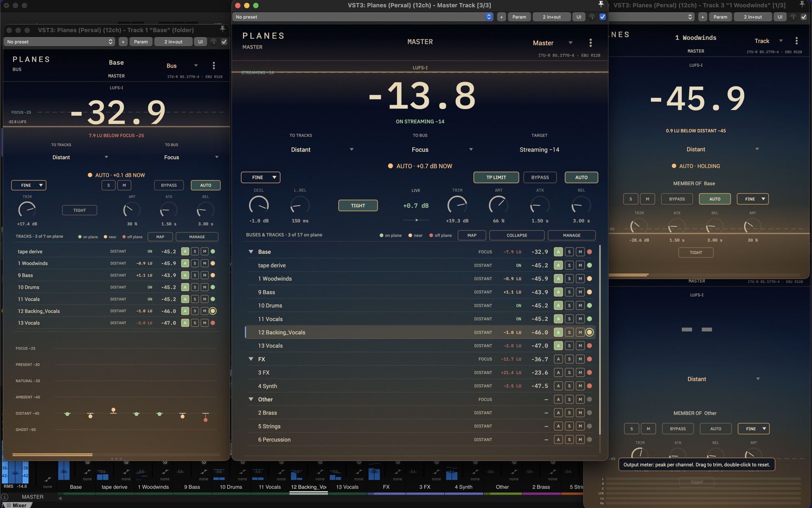Viewport: 812px width, 508px height.
Task: Click the plus button in Master window toolbar
Action: click(501, 17)
